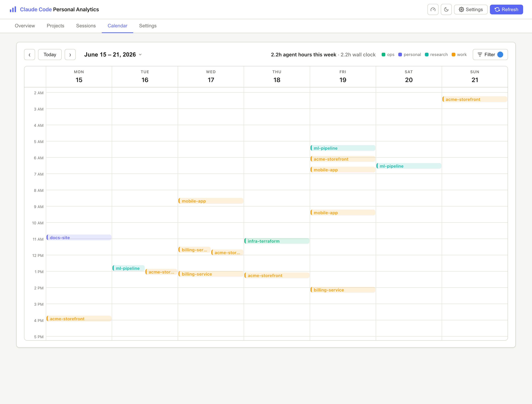
Task: Open Sunday acme-storefront session event
Action: (x=475, y=99)
